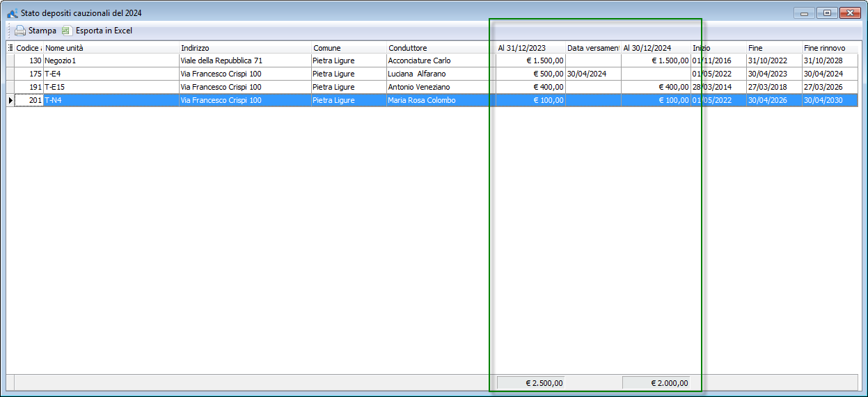
Task: Minimize the Stato depositi cauzionali window
Action: click(x=804, y=13)
